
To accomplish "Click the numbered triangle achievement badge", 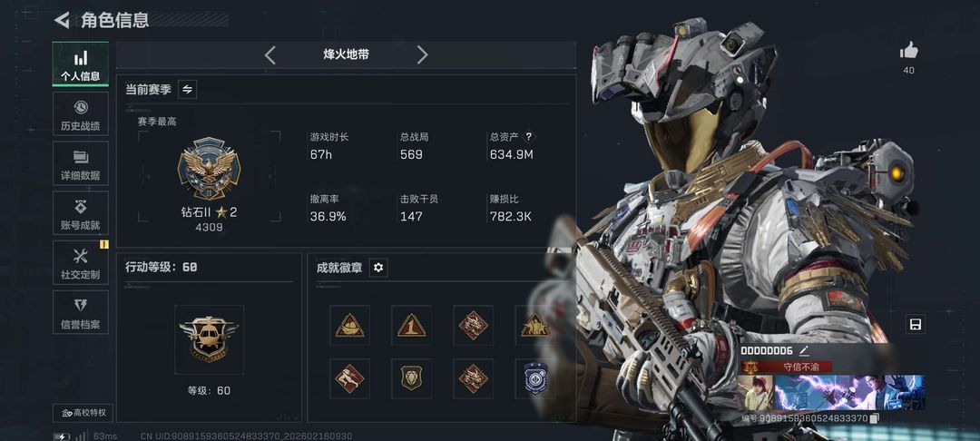I will (x=411, y=325).
